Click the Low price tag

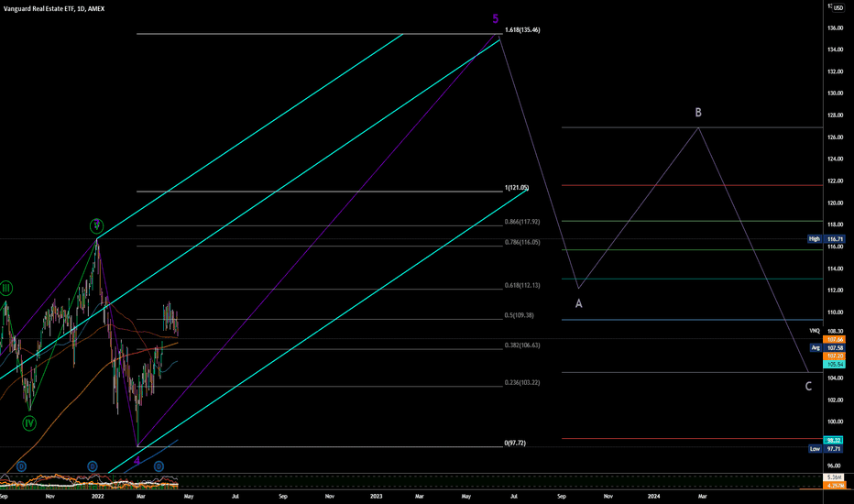pyautogui.click(x=815, y=449)
